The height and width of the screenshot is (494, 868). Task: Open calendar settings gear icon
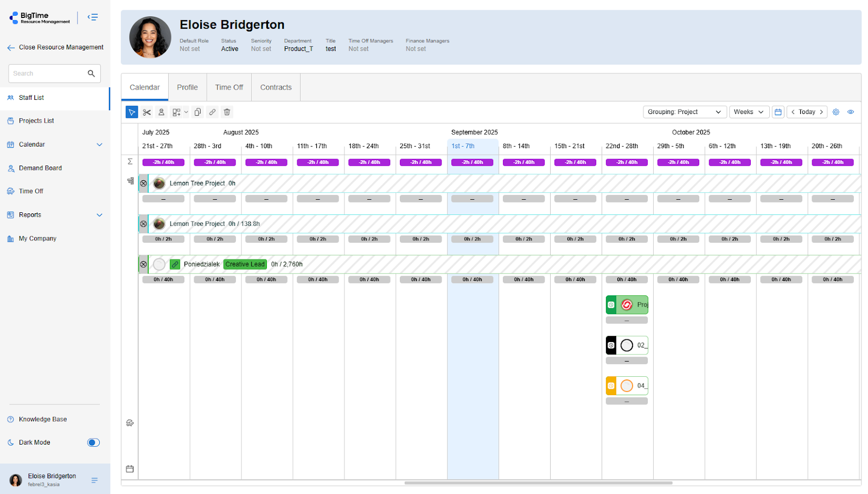point(836,112)
